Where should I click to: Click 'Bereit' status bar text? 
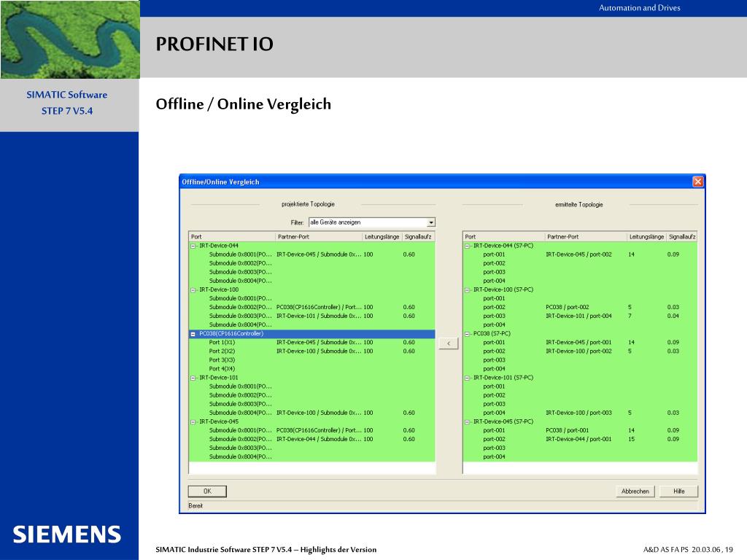pos(196,506)
